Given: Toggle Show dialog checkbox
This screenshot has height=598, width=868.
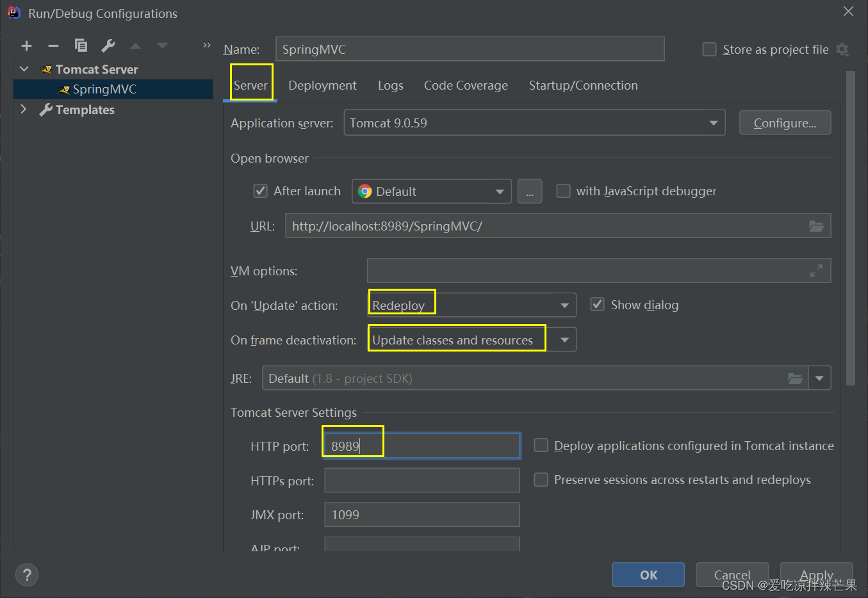Looking at the screenshot, I should pos(597,305).
